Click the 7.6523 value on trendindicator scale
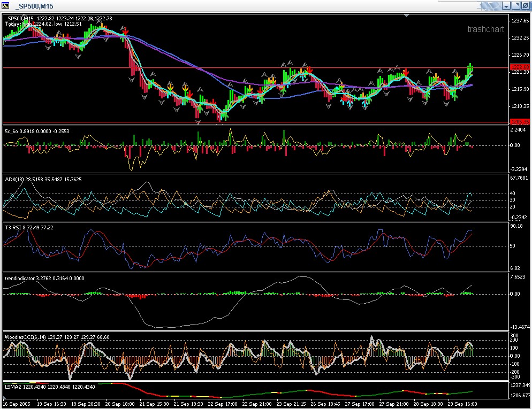The height and width of the screenshot is (409, 532). (518, 276)
